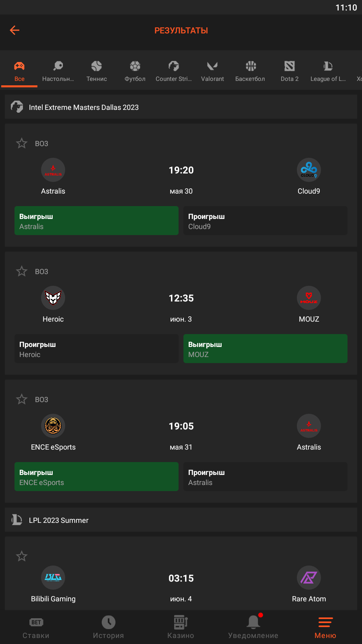Favorite the Astralis vs Cloud9 match
The width and height of the screenshot is (362, 644).
[x=22, y=143]
